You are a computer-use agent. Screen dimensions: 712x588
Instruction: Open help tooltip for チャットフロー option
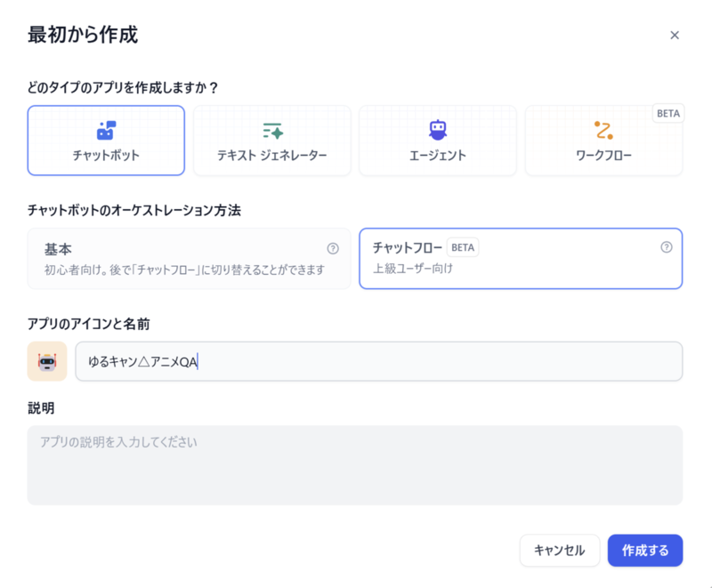pos(666,247)
